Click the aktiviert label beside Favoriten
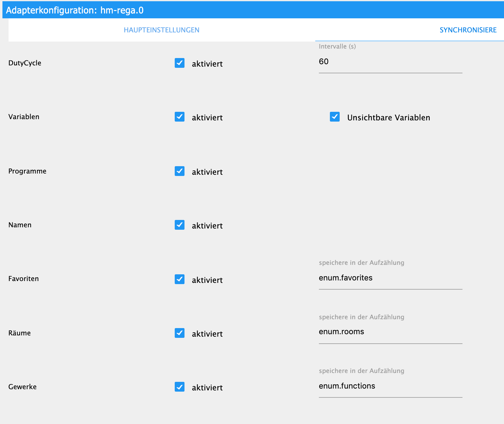This screenshot has width=504, height=424. pos(207,280)
